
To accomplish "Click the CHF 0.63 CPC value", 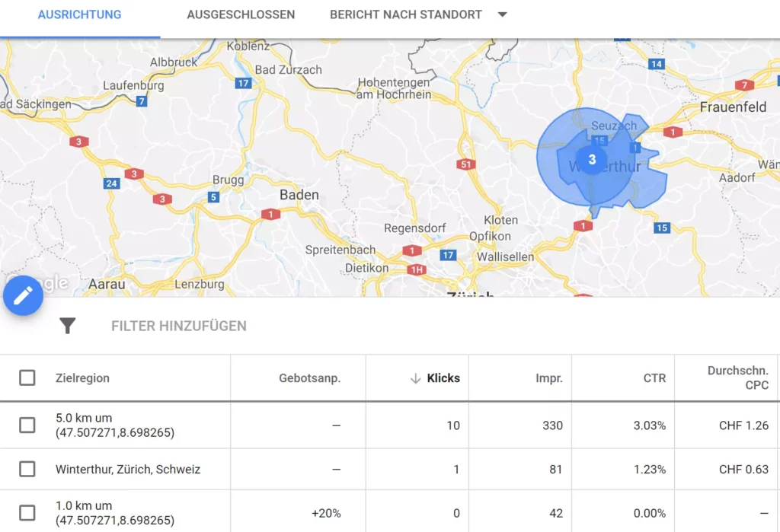I will pos(743,470).
